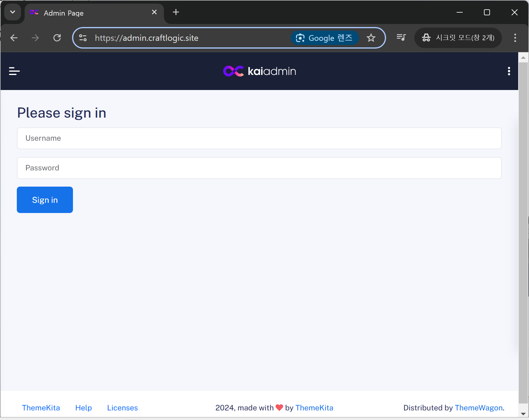Close the browser window
The width and height of the screenshot is (529, 420).
pyautogui.click(x=514, y=12)
